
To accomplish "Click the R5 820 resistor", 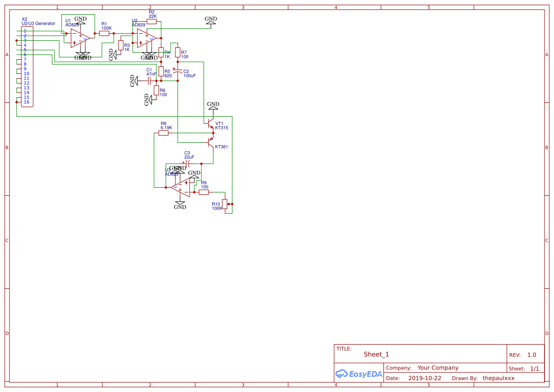I will tap(161, 72).
